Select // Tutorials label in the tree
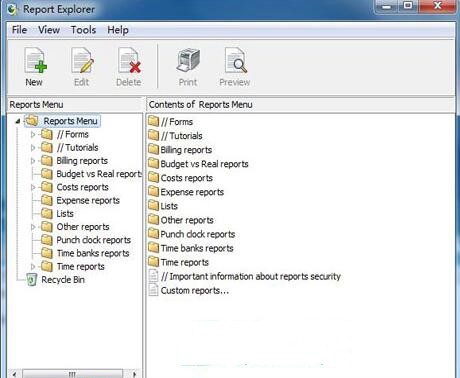460x378 pixels. 77,148
